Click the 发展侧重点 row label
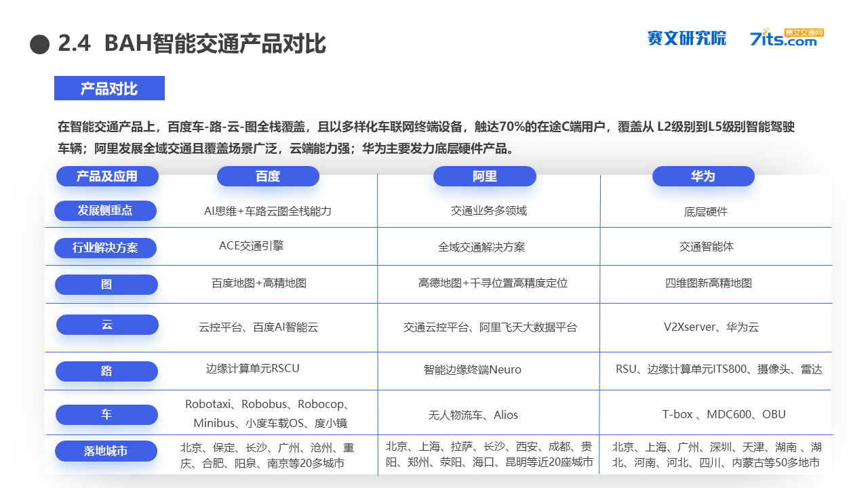868x488 pixels. 105,211
